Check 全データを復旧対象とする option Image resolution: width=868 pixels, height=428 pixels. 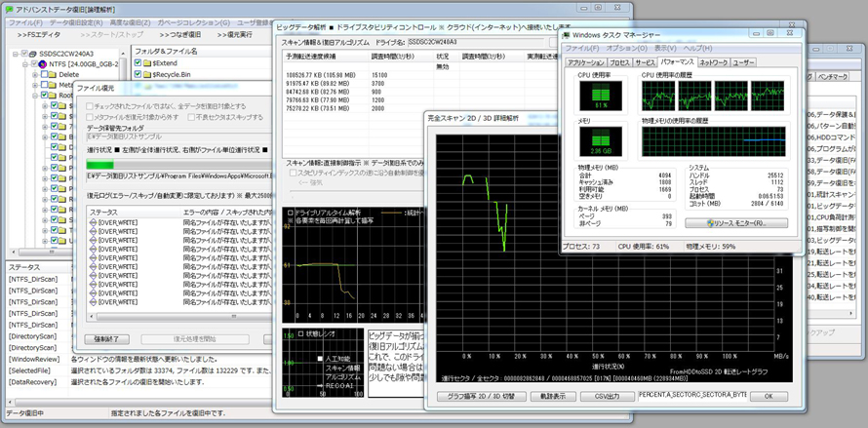(x=90, y=105)
